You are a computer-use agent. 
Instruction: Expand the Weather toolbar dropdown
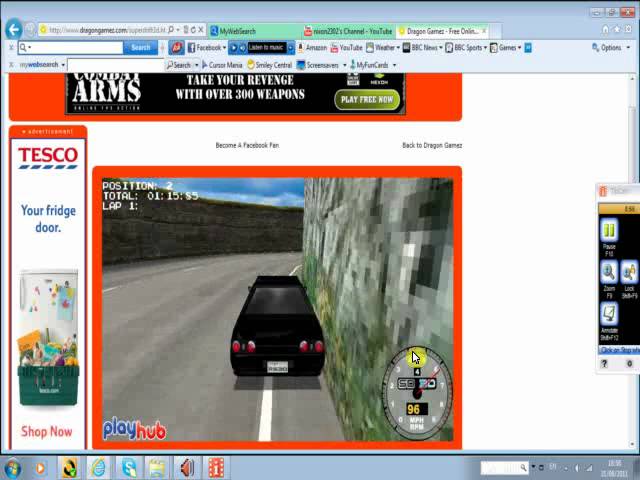pyautogui.click(x=398, y=48)
